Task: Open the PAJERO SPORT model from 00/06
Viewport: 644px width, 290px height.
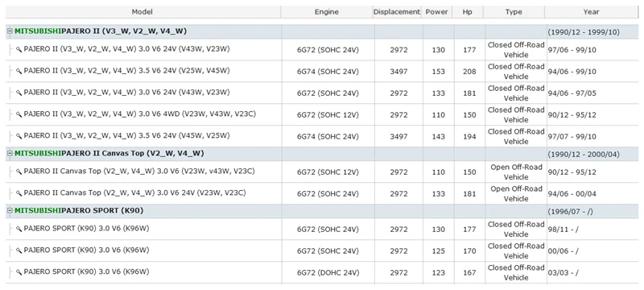Action: click(x=86, y=251)
